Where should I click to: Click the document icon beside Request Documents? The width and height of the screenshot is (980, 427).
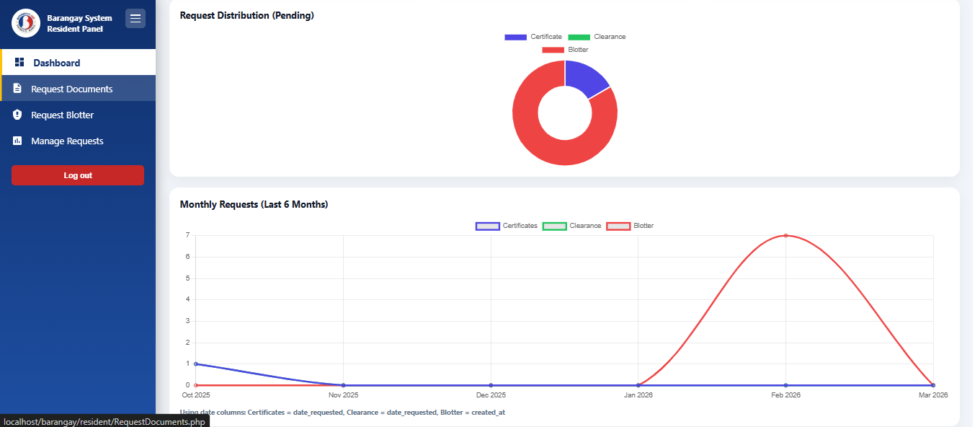[x=17, y=88]
